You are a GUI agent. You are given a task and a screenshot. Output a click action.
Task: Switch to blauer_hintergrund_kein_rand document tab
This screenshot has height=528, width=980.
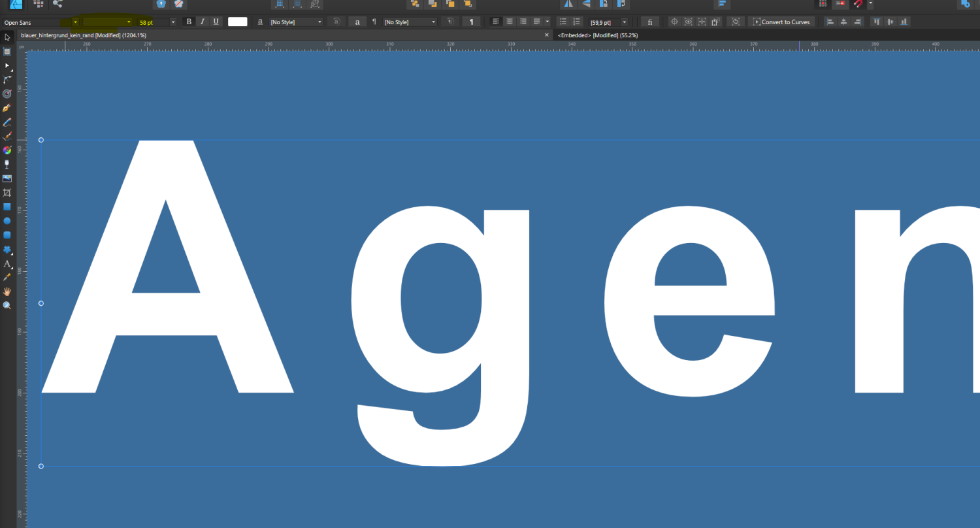[83, 35]
